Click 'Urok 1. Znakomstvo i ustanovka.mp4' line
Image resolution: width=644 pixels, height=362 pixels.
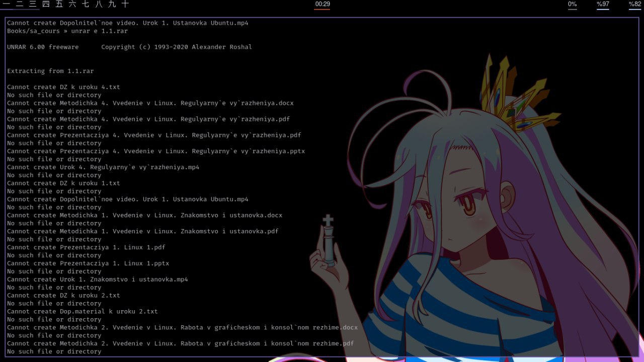coord(98,279)
